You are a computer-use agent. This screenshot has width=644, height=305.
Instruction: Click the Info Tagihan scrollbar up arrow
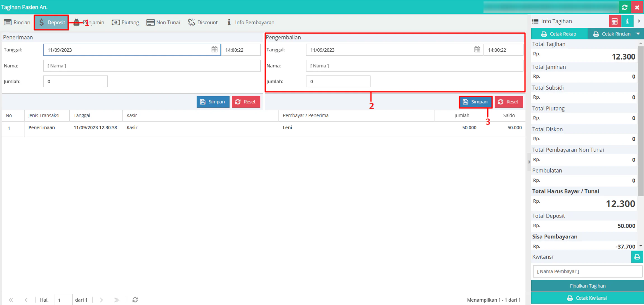point(641,43)
